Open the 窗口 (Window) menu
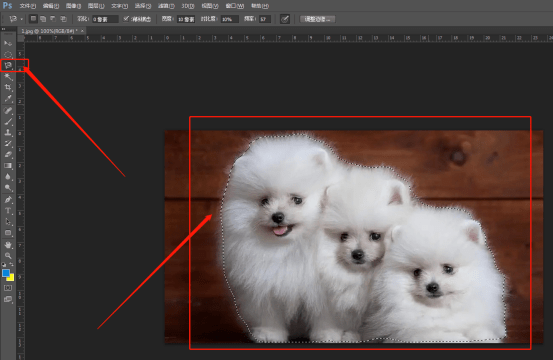This screenshot has width=553, height=360. [x=235, y=6]
